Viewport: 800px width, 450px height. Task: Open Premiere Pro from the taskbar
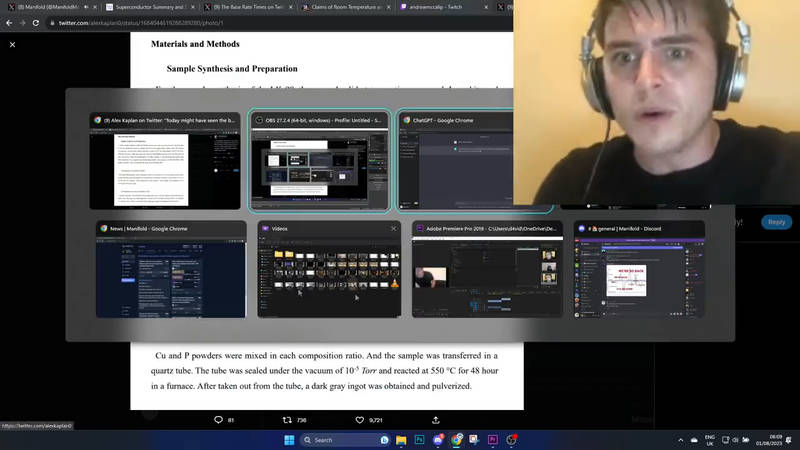(493, 440)
